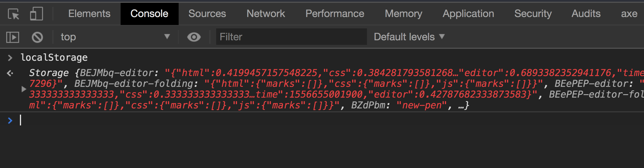Screen dimensions: 644x168
Task: Clear the console with the ban icon
Action: point(37,37)
